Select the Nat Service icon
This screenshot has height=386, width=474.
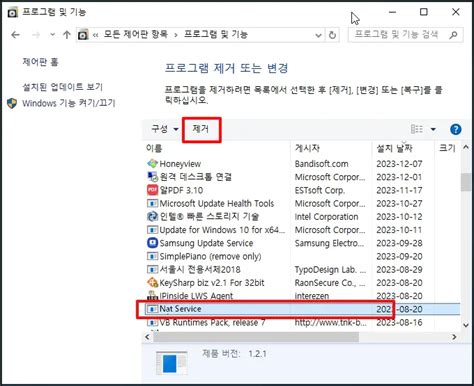pos(152,309)
